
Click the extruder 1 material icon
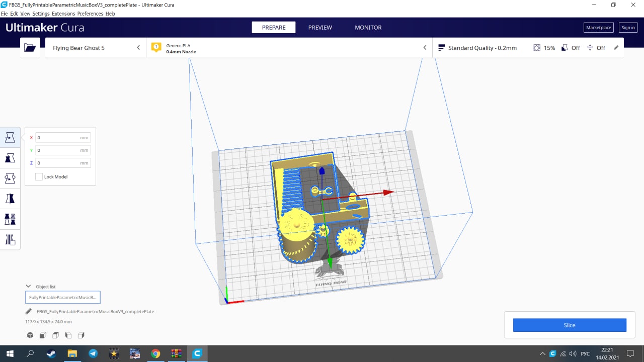(156, 47)
